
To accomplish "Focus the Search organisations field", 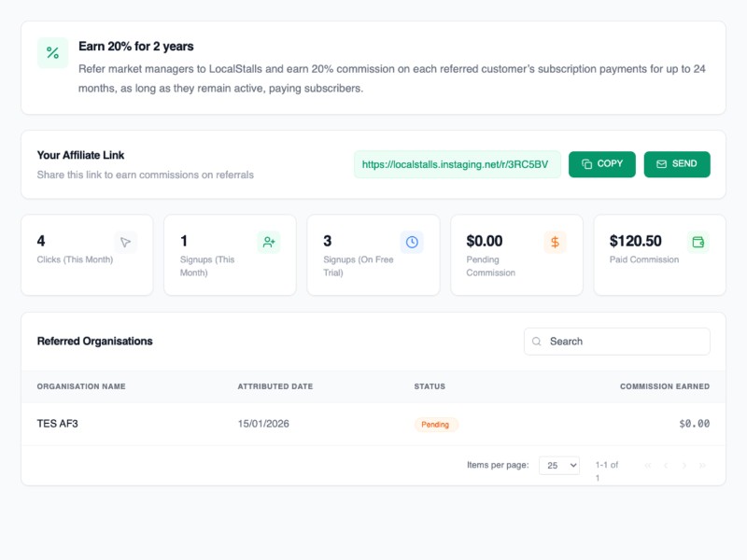I will coord(626,342).
